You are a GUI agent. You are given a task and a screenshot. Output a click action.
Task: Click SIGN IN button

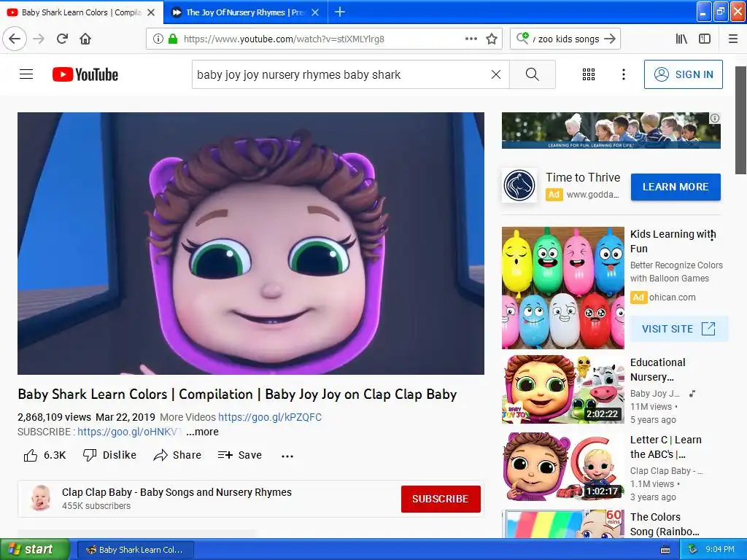pyautogui.click(x=683, y=74)
